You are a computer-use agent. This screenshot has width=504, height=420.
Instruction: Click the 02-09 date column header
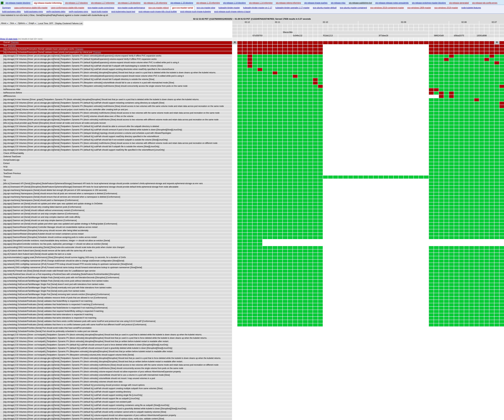[x=403, y=22]
